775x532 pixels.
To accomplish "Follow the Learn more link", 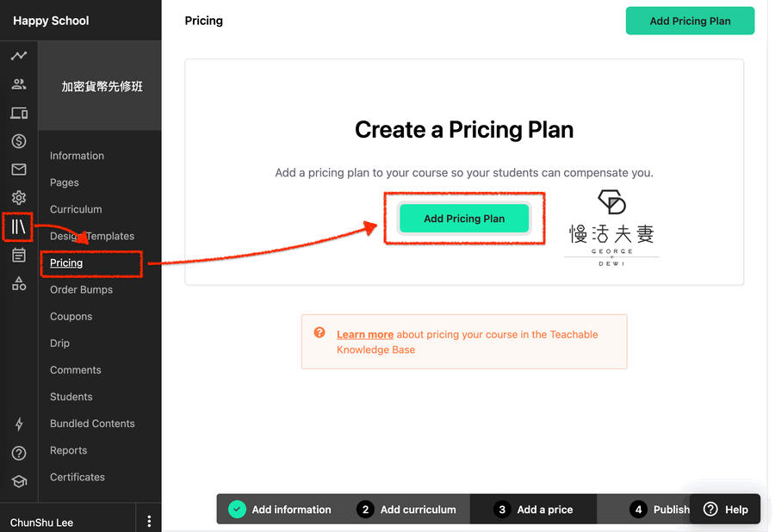I will [x=365, y=334].
